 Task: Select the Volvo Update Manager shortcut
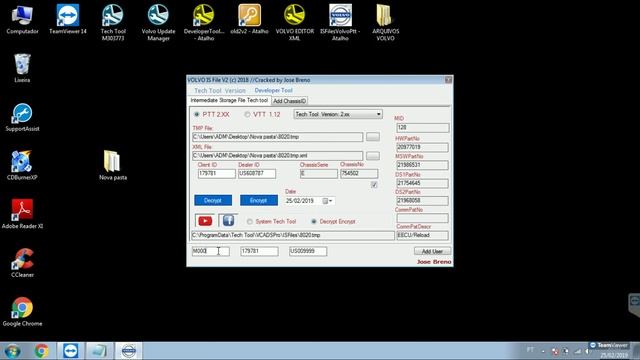(x=158, y=22)
